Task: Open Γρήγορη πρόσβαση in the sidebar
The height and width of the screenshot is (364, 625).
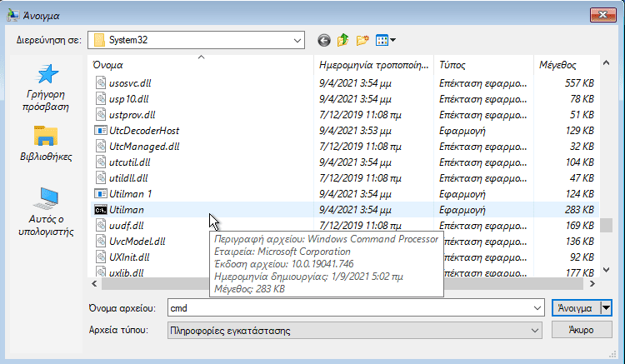Action: [x=47, y=89]
